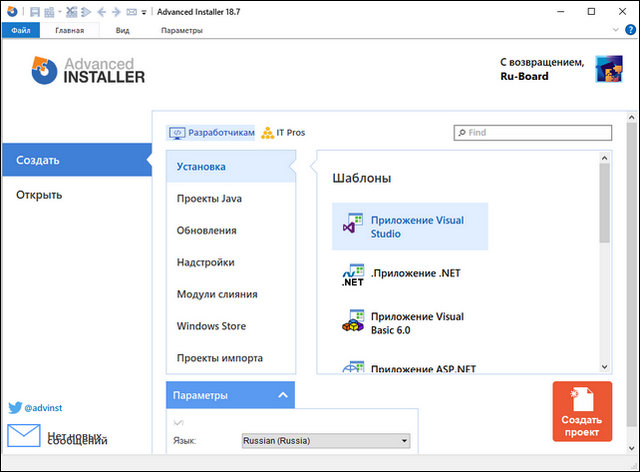This screenshot has height=472, width=640.
Task: Collapse the Параметры panel chevron
Action: (282, 396)
